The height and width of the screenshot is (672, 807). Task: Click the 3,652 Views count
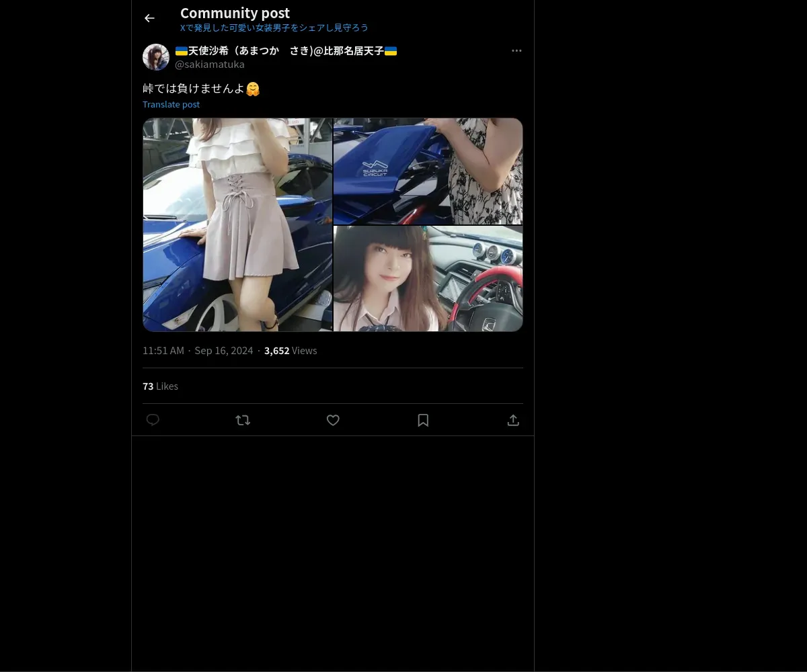291,351
